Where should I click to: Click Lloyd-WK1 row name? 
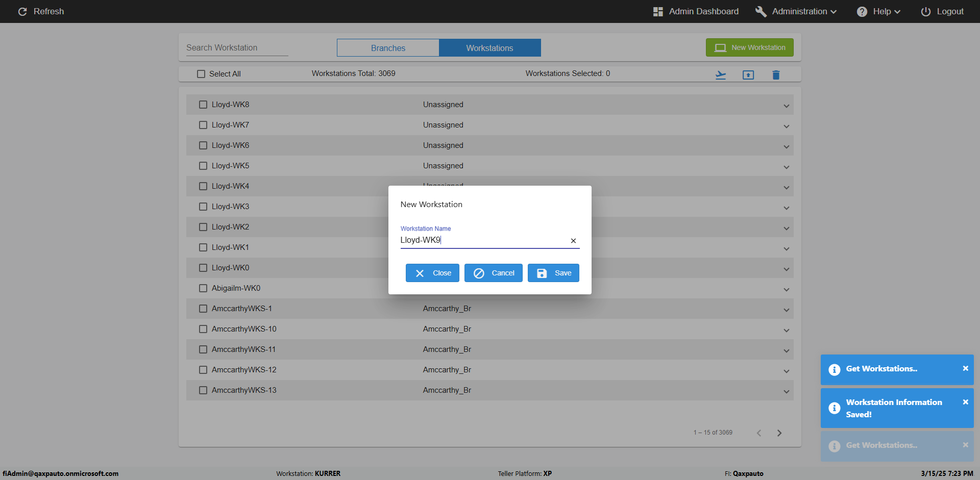(x=230, y=247)
